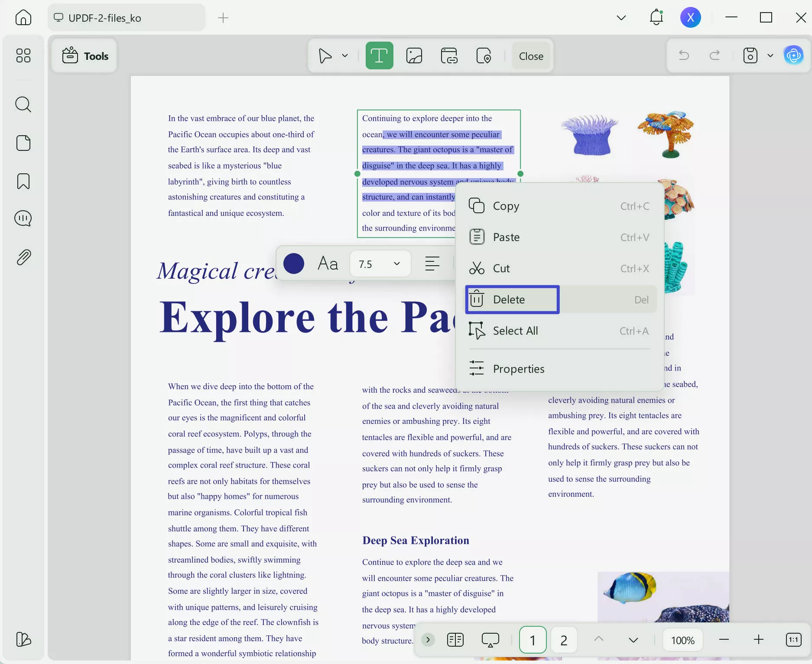The width and height of the screenshot is (812, 664).
Task: Open the search panel in sidebar
Action: point(23,104)
